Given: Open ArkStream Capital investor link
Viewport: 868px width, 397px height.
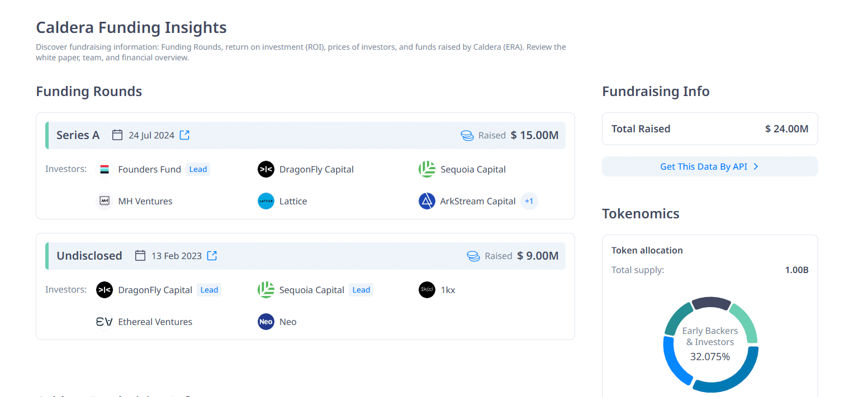Looking at the screenshot, I should [478, 201].
